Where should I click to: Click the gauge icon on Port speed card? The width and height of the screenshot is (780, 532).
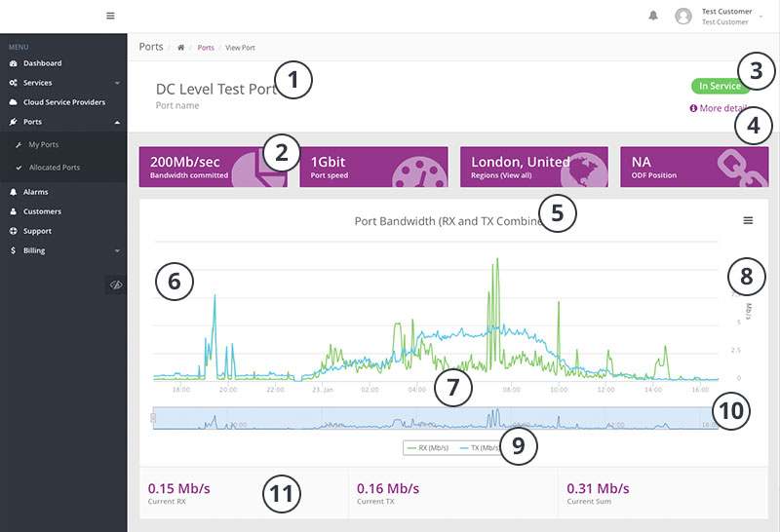pos(419,173)
